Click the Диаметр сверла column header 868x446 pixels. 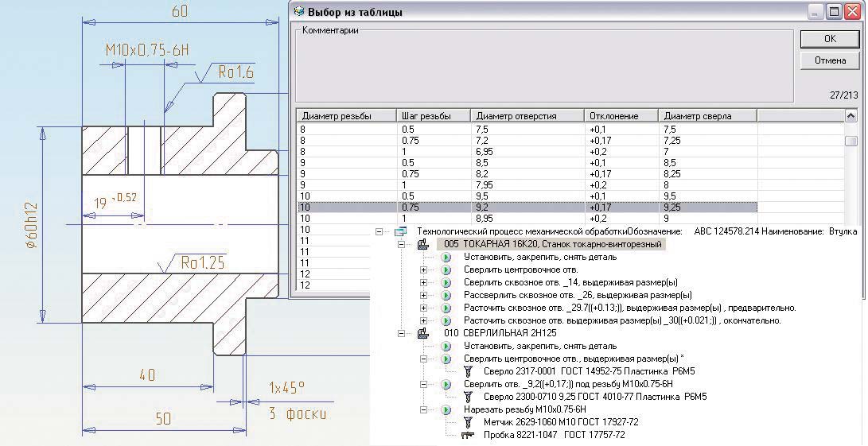[707, 116]
